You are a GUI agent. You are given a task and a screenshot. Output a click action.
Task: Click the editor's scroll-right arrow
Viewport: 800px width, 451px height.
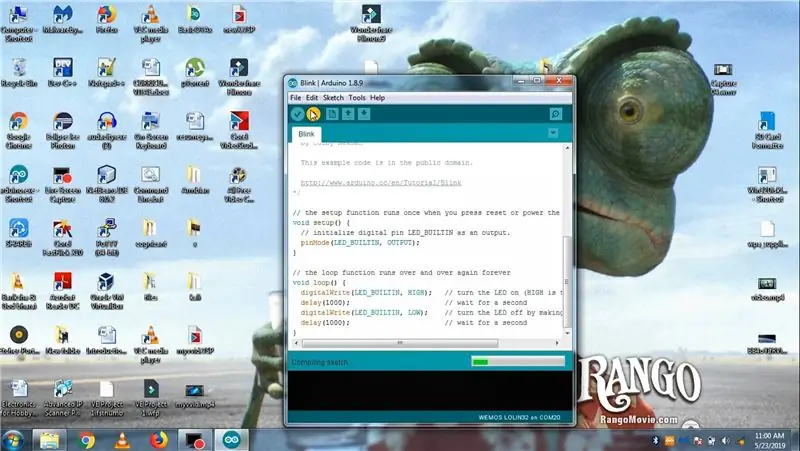[x=557, y=343]
